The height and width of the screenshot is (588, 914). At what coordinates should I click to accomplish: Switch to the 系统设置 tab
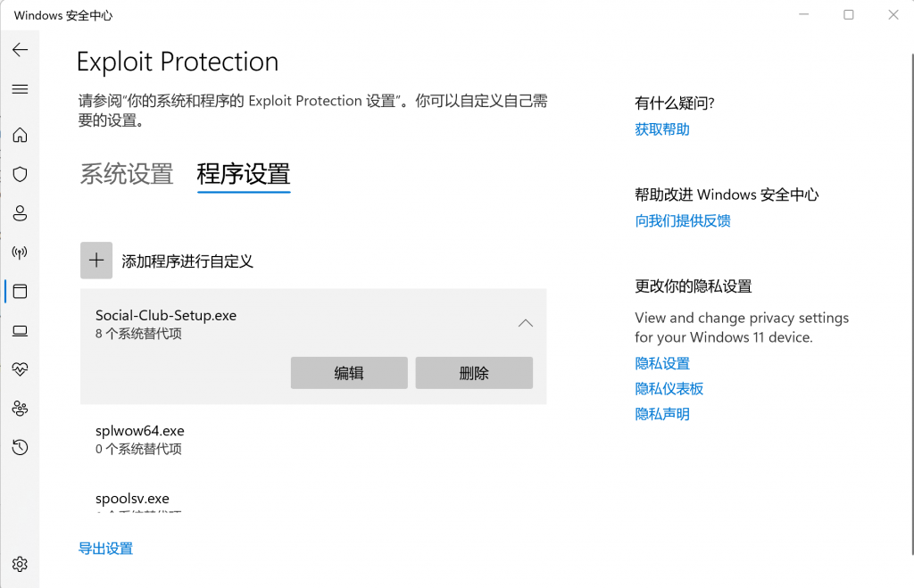pos(127,173)
